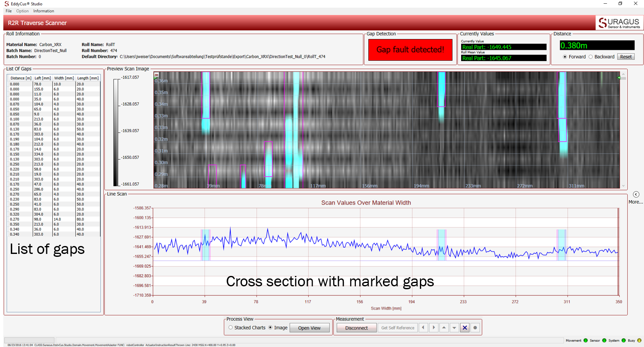
Task: Click the Open View button
Action: [309, 328]
